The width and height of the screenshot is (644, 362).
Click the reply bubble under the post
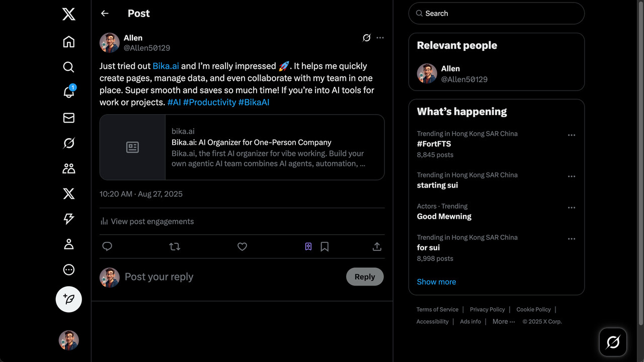pyautogui.click(x=107, y=246)
